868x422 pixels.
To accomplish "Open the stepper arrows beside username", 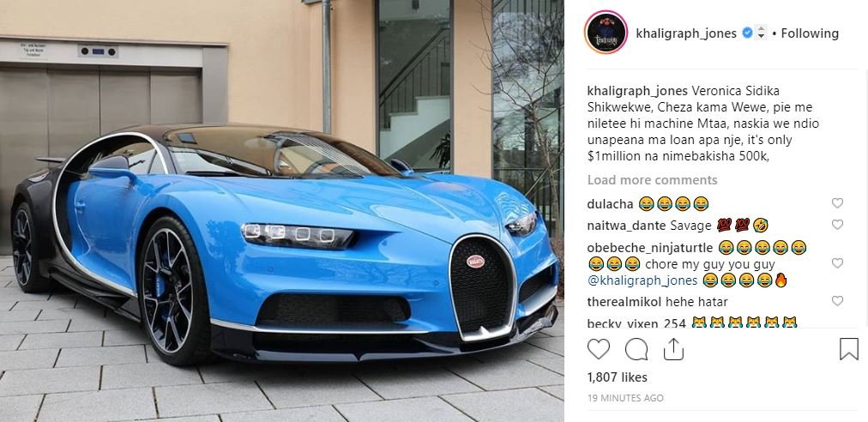I will click(x=761, y=33).
